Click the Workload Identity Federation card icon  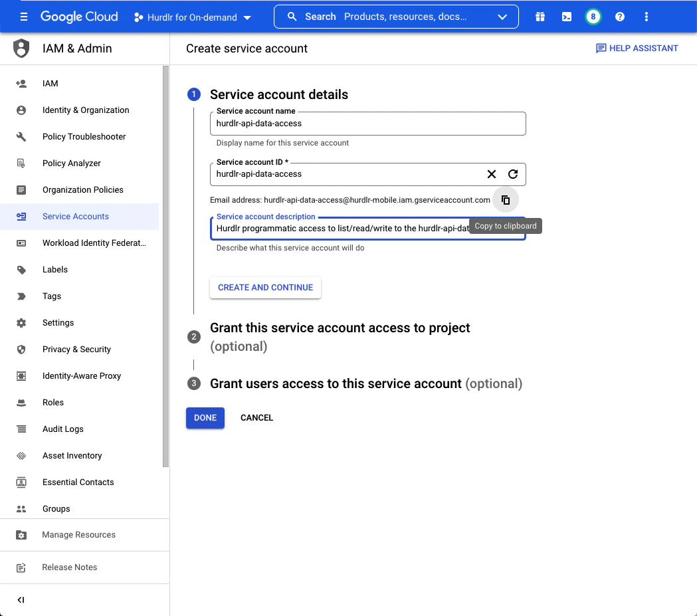[x=21, y=243]
